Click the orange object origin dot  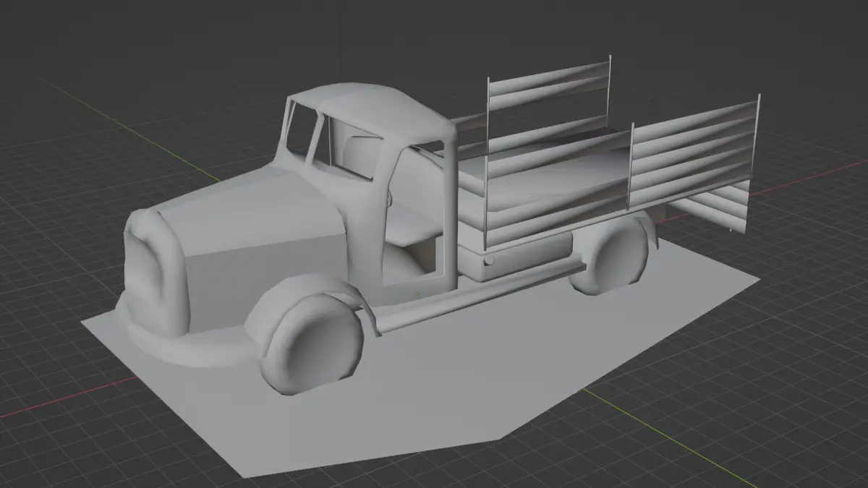(x=417, y=294)
